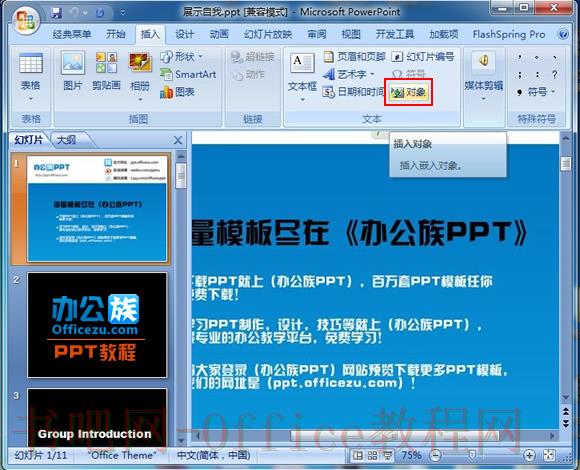Open the 艺术字 WordArt gallery
The height and width of the screenshot is (470, 580).
[349, 74]
